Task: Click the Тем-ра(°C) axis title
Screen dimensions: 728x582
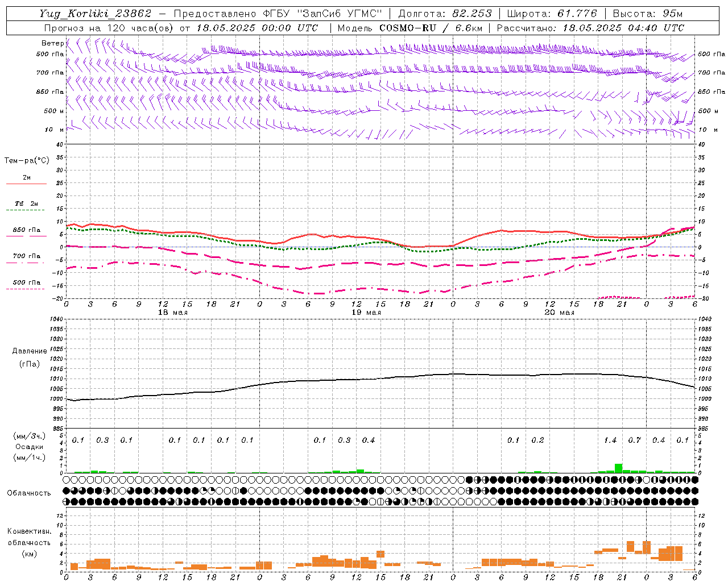Action: tap(27, 161)
